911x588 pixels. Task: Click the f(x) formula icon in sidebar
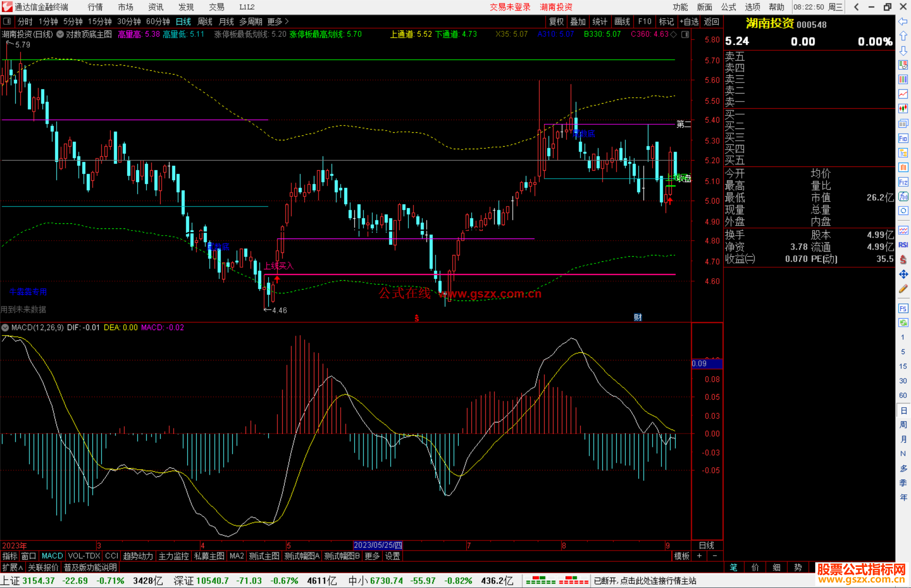(903, 196)
